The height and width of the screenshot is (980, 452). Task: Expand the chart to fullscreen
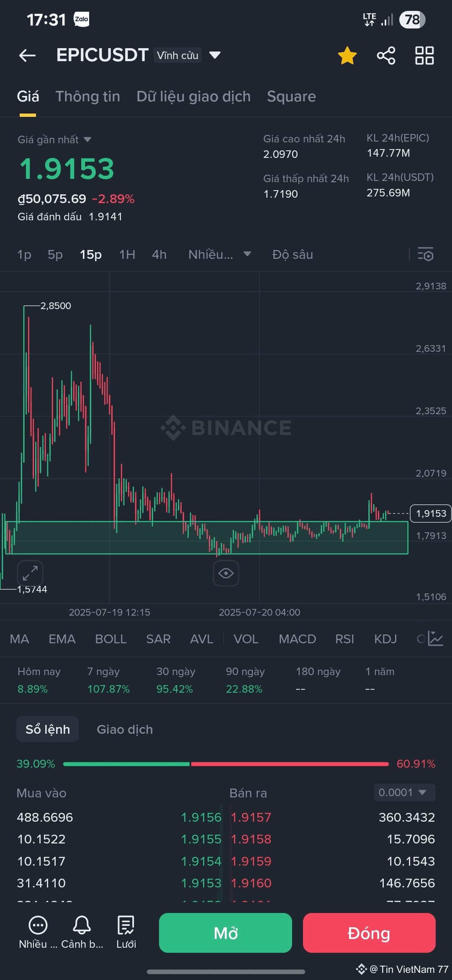(30, 573)
